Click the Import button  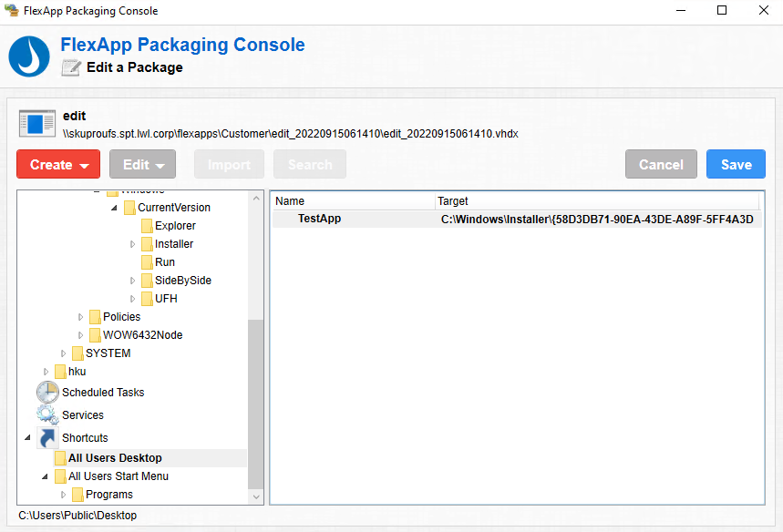229,164
